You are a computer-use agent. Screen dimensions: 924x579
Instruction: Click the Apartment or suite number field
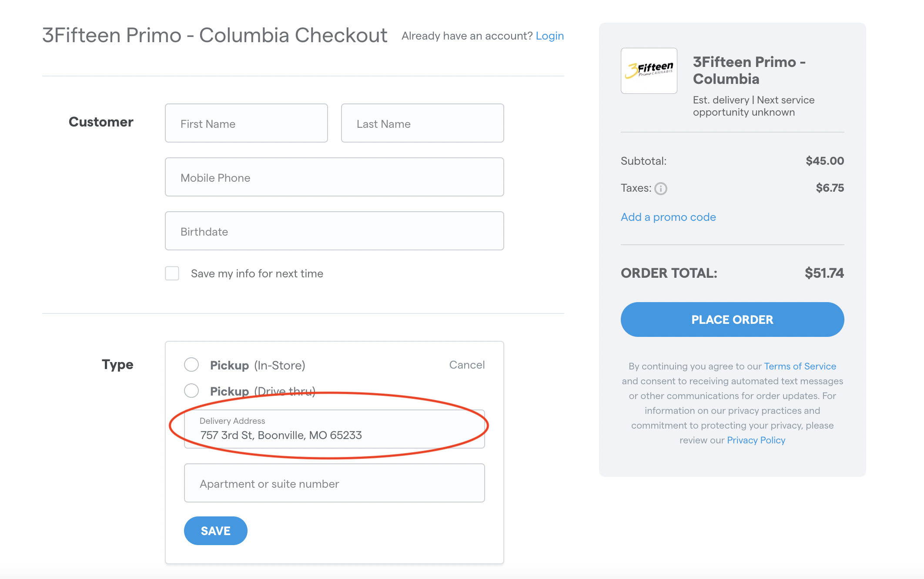point(334,483)
